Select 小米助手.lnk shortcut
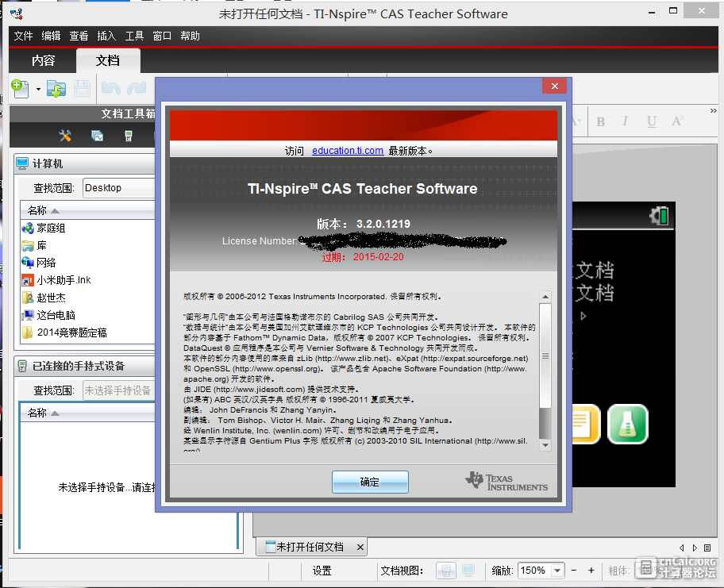 pyautogui.click(x=56, y=280)
